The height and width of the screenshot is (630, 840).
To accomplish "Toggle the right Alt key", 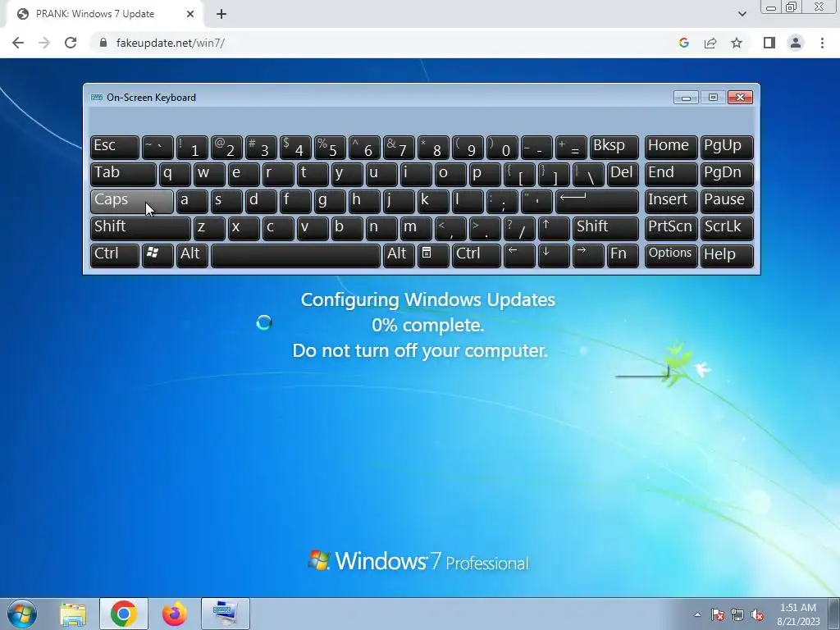I will click(399, 255).
